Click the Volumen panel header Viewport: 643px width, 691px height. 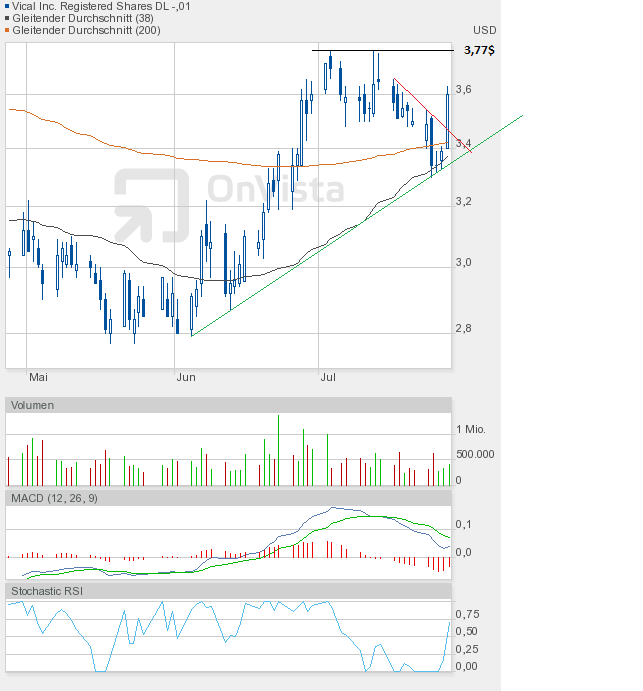click(228, 405)
